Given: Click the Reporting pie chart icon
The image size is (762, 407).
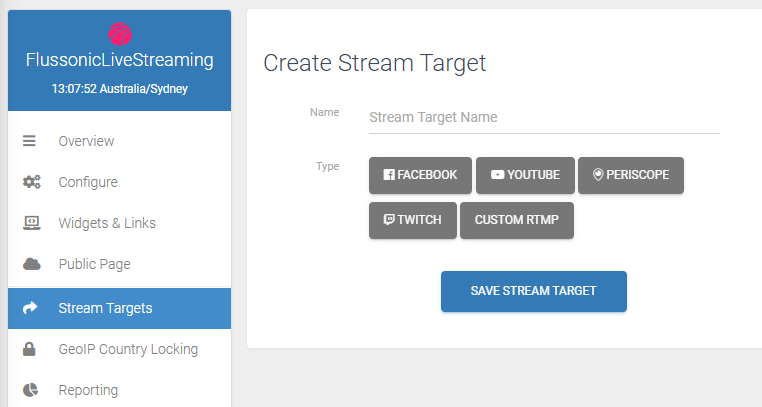Looking at the screenshot, I should (30, 390).
